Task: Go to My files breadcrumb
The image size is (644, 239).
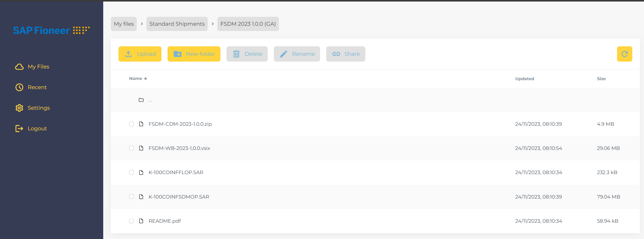Action: pos(124,24)
